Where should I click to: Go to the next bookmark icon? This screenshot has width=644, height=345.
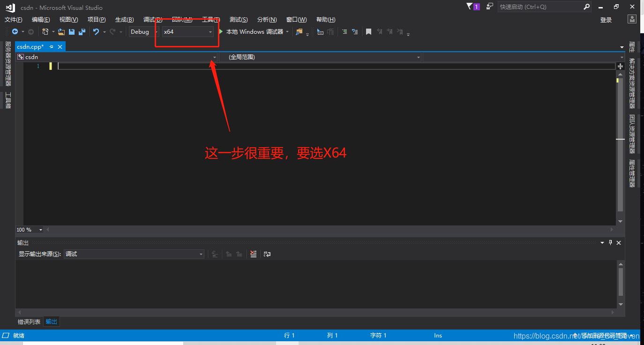point(390,32)
